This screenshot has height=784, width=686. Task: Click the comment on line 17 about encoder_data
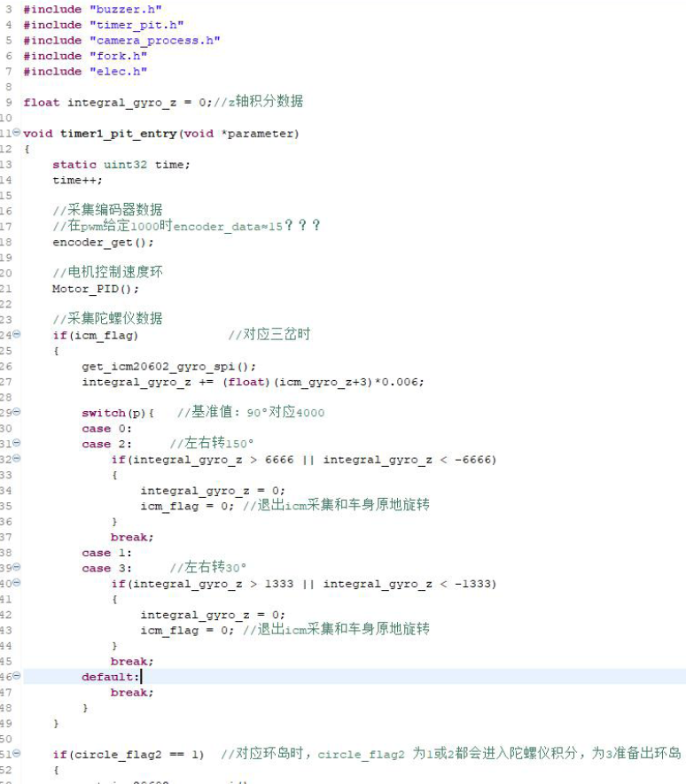click(186, 226)
